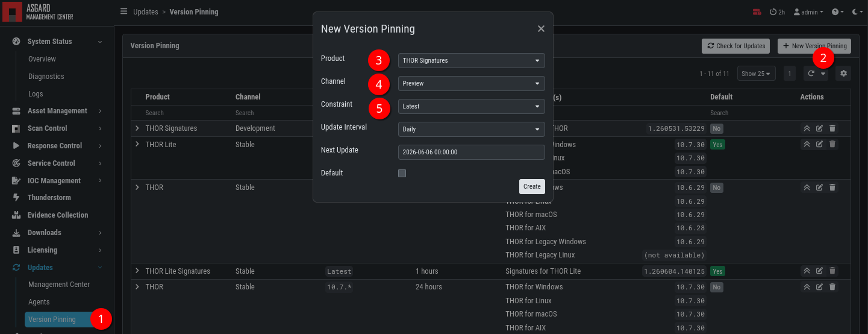Move THOR Lite Signatures row to top
Viewport: 868px width, 334px height.
coord(807,271)
